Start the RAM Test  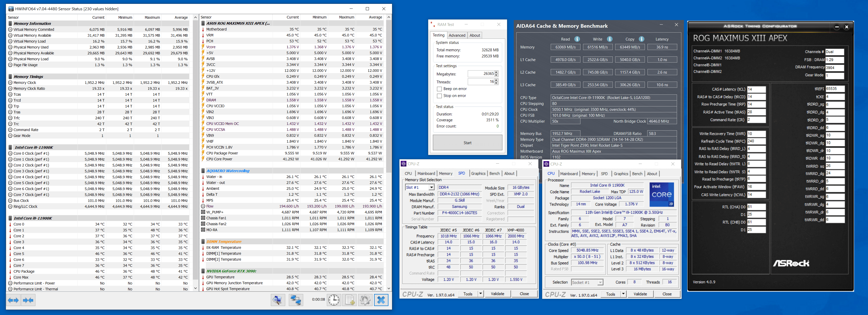pyautogui.click(x=467, y=143)
